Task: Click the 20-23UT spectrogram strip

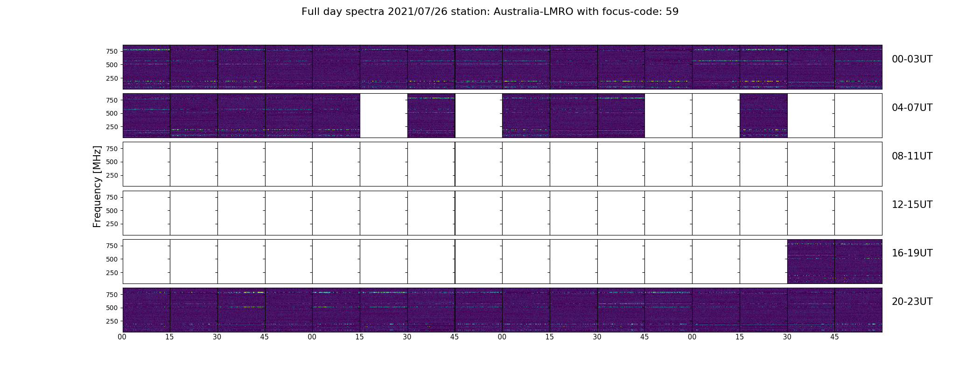Action: click(502, 310)
